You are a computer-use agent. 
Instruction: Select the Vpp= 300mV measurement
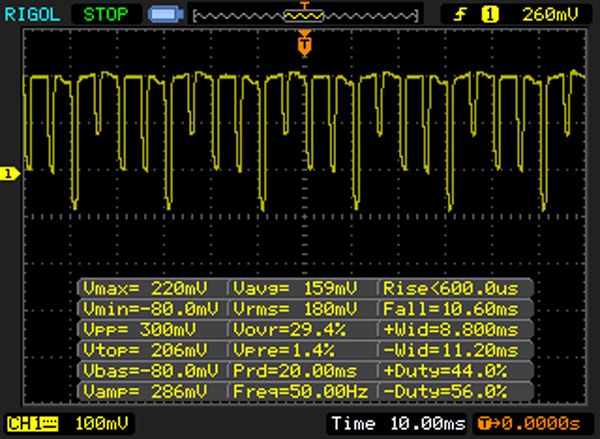click(139, 330)
